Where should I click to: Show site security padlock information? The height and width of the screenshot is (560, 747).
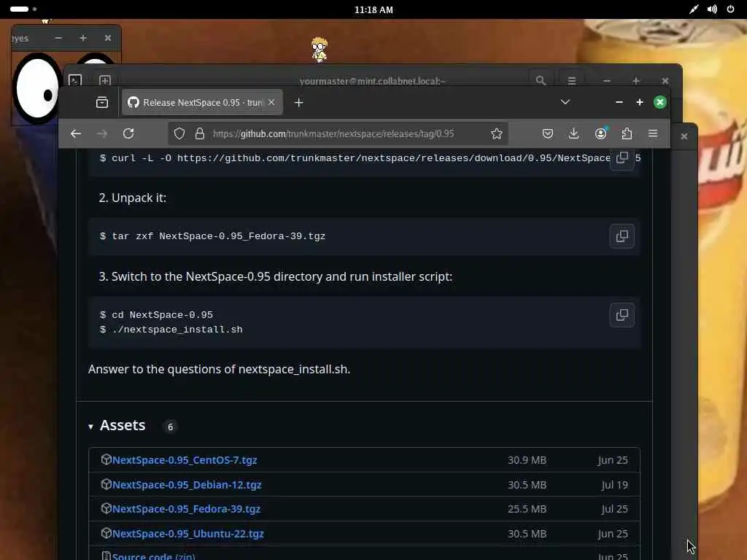(200, 134)
